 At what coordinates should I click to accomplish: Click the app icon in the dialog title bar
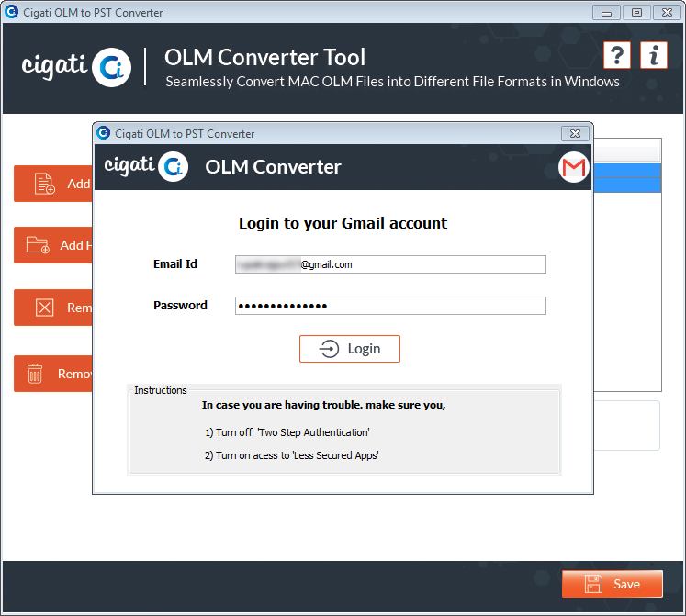[103, 132]
